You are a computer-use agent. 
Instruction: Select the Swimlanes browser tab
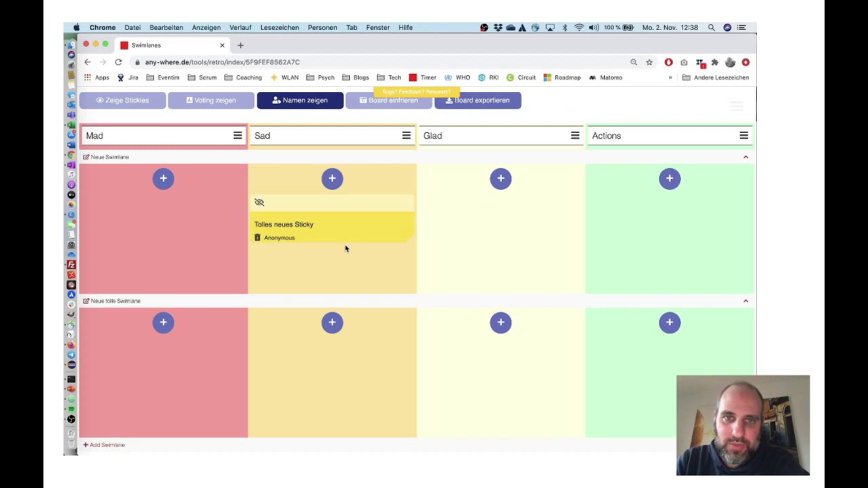pos(170,45)
